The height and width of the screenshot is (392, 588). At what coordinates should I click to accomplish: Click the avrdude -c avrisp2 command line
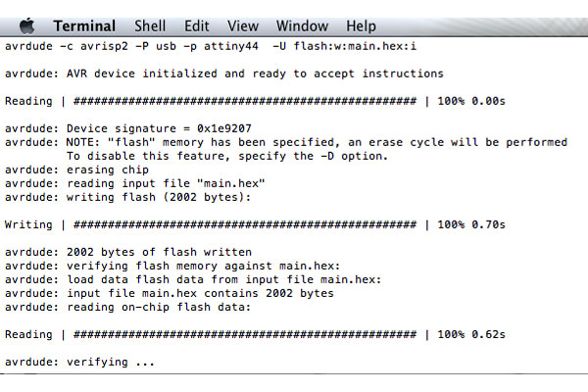(211, 46)
